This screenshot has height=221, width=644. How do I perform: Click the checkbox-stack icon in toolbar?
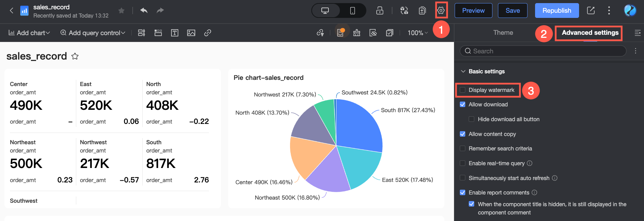click(x=389, y=33)
